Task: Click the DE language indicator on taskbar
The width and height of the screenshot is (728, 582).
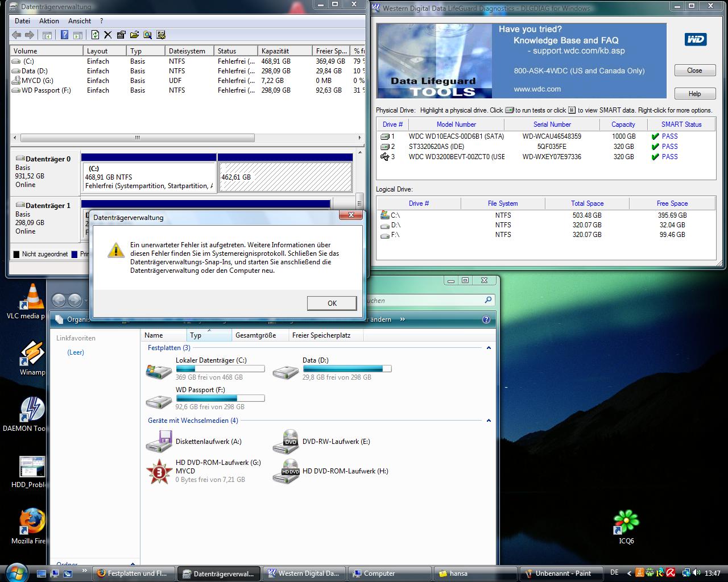Action: click(x=614, y=573)
